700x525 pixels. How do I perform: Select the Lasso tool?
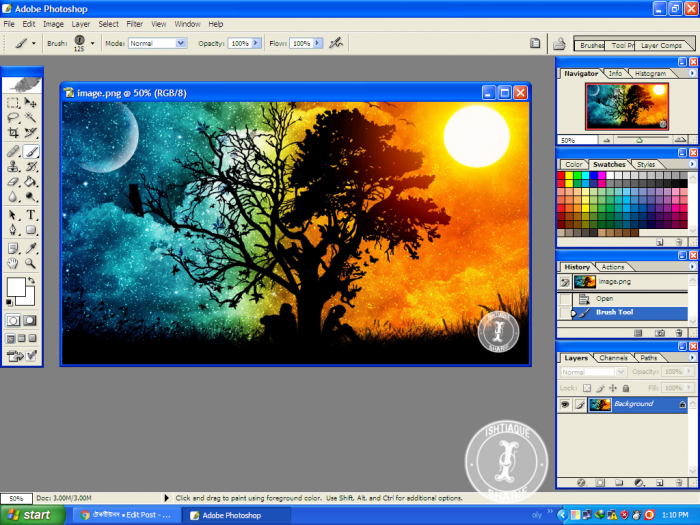coord(13,118)
